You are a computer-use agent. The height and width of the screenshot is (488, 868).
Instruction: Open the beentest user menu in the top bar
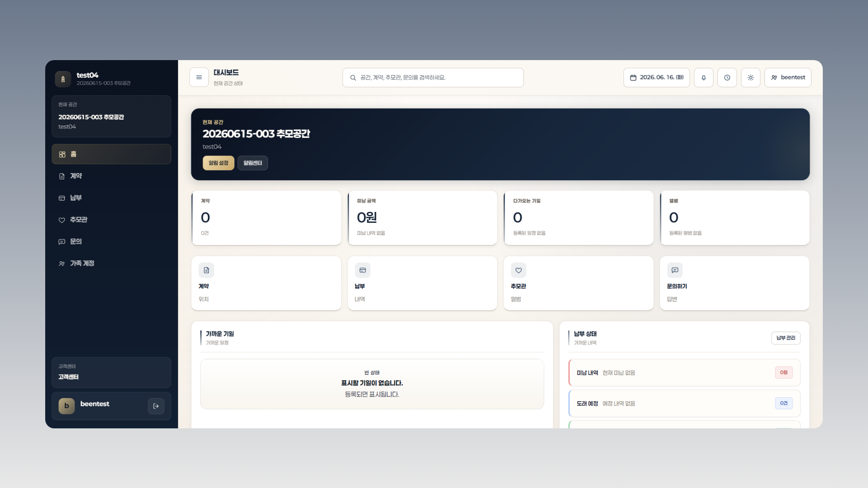[x=788, y=77]
